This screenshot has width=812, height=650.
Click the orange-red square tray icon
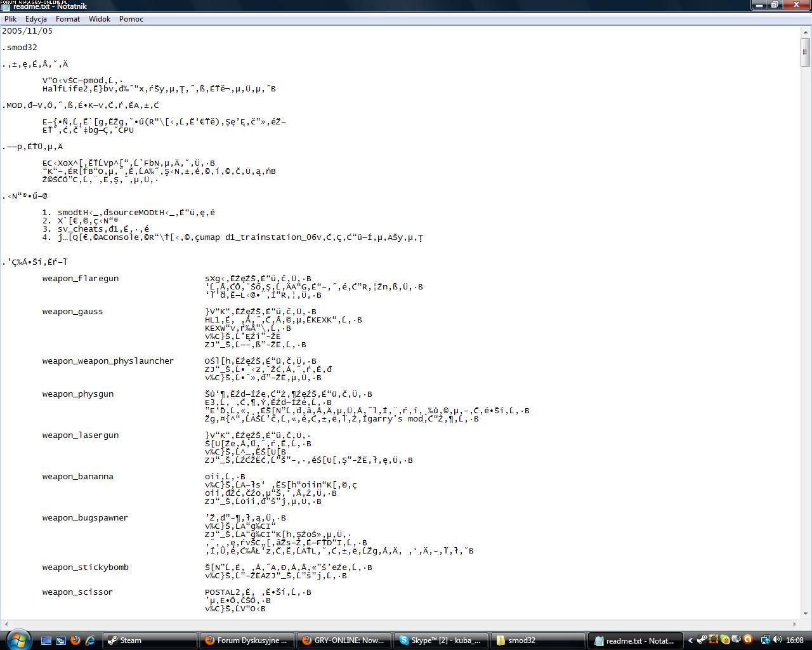click(714, 640)
